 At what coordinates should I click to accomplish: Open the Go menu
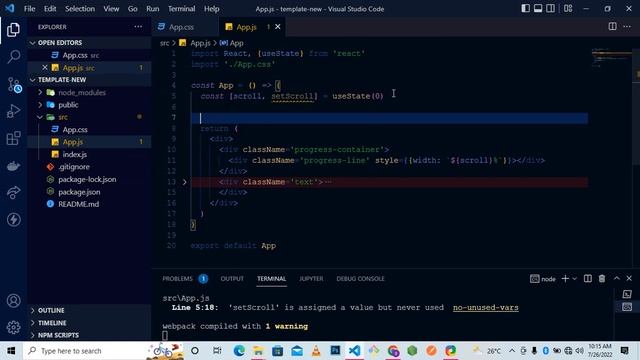(x=133, y=9)
